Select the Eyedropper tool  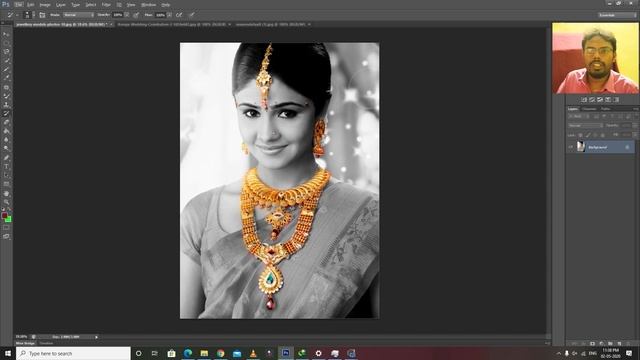tap(6, 78)
